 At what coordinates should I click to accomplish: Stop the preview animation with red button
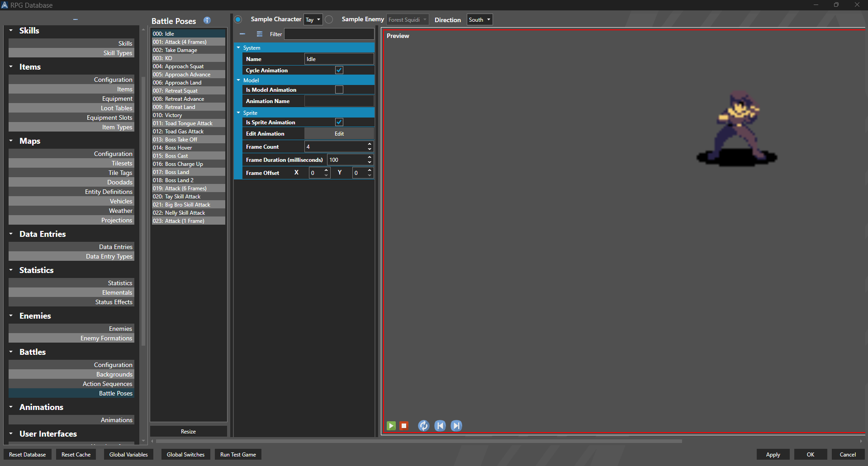(x=404, y=426)
